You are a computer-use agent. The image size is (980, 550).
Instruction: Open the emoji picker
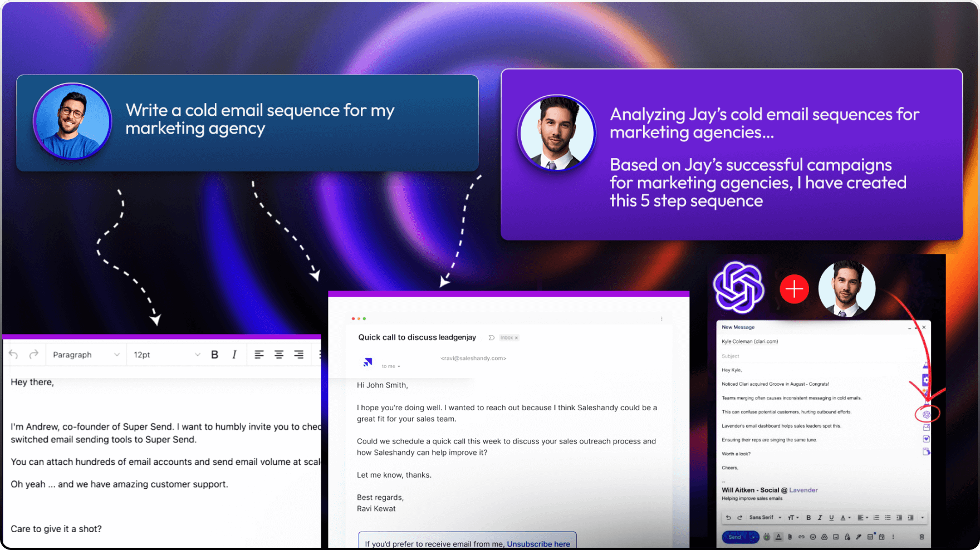click(x=814, y=537)
